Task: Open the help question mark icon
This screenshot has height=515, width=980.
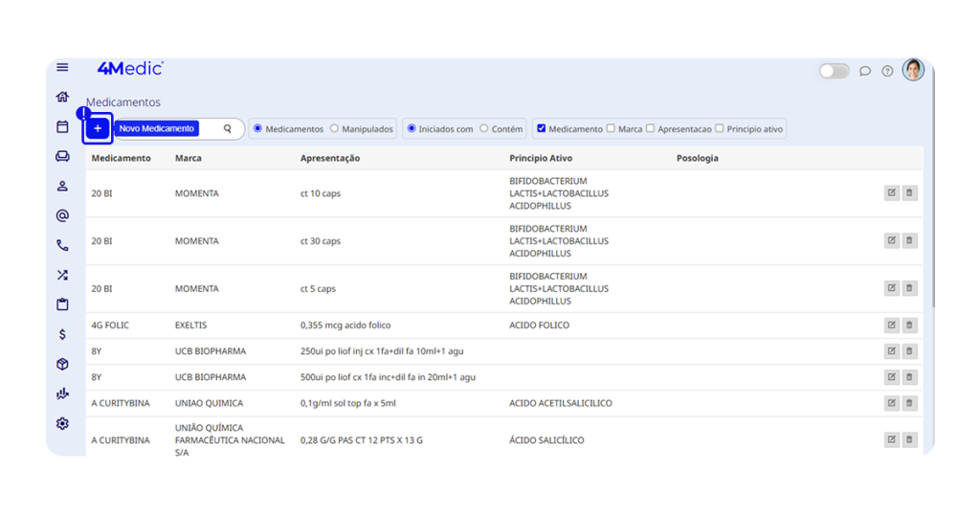Action: pyautogui.click(x=887, y=71)
